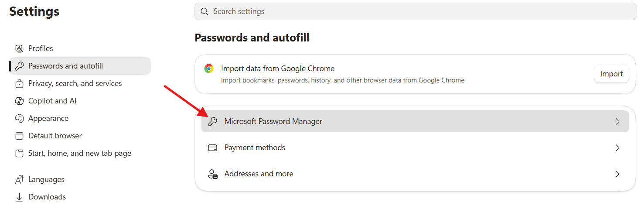
Task: Click the key icon beside Passwords and autofill
Action: [19, 66]
